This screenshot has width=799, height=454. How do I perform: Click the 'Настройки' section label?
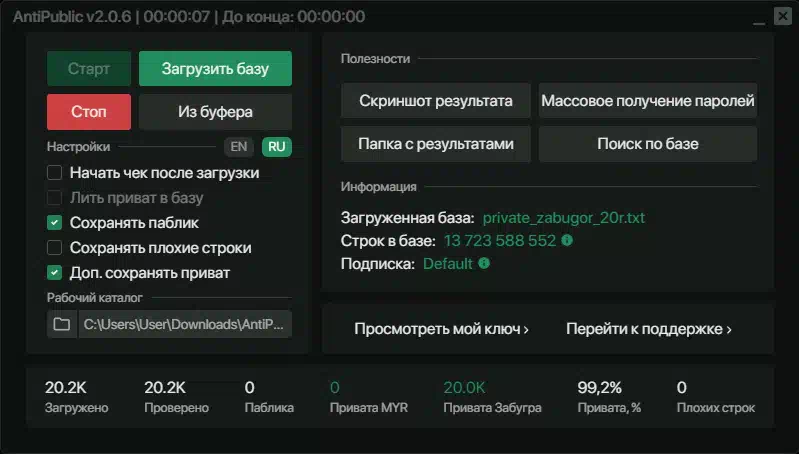tap(78, 147)
